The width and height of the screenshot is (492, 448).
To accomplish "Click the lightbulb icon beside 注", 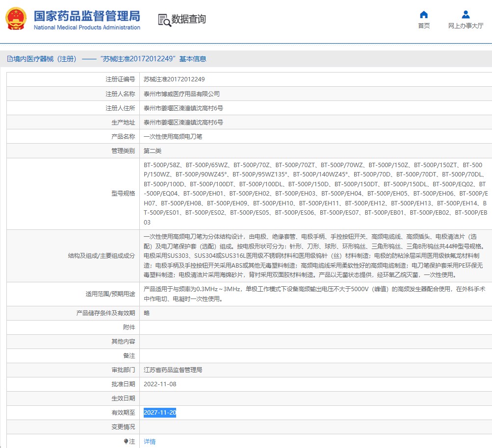I will click(x=126, y=442).
